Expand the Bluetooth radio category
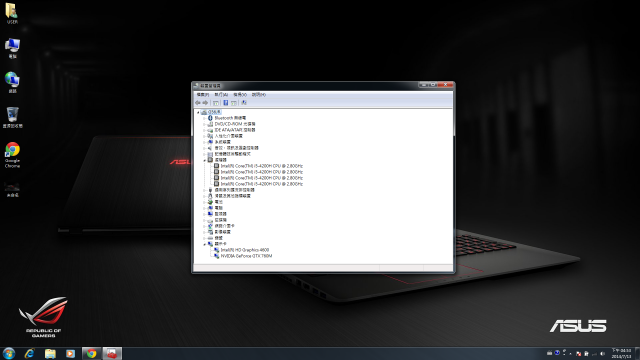Screen dimensions: 640x360 (204, 118)
